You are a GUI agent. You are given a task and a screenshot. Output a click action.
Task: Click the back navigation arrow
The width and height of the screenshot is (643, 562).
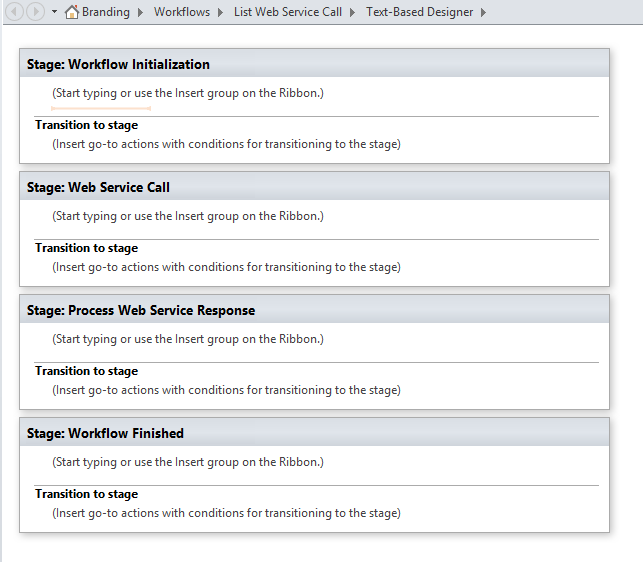click(x=16, y=12)
